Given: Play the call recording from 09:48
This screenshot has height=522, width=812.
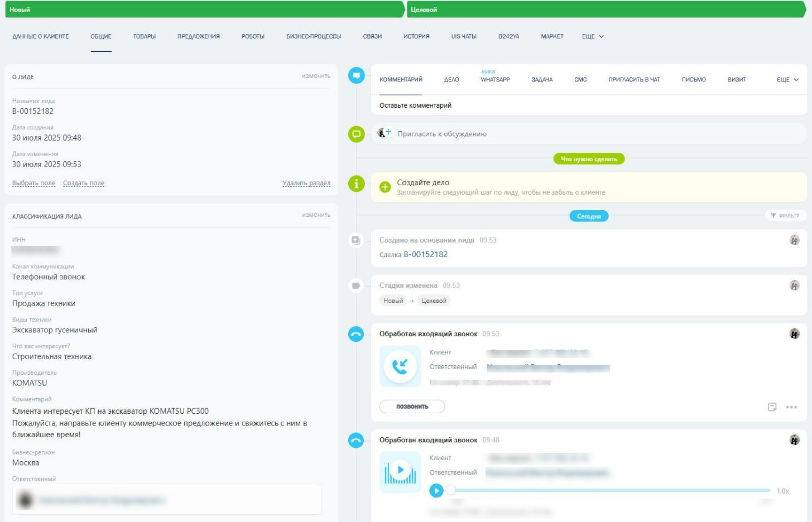Looking at the screenshot, I should pyautogui.click(x=436, y=490).
